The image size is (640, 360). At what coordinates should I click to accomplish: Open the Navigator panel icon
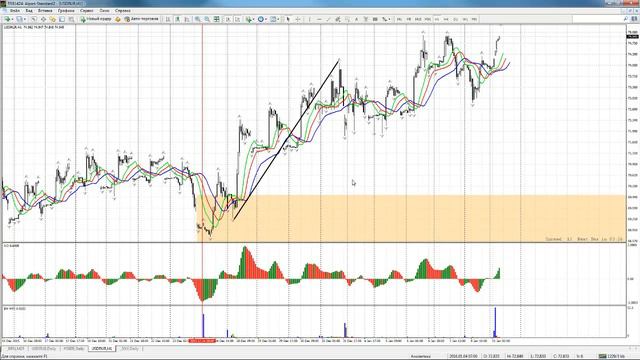(x=52, y=19)
